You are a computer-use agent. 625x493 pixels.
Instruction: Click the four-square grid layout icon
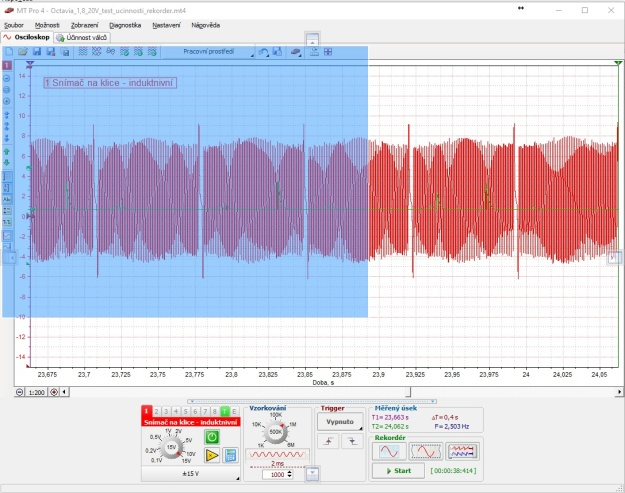pos(328,52)
